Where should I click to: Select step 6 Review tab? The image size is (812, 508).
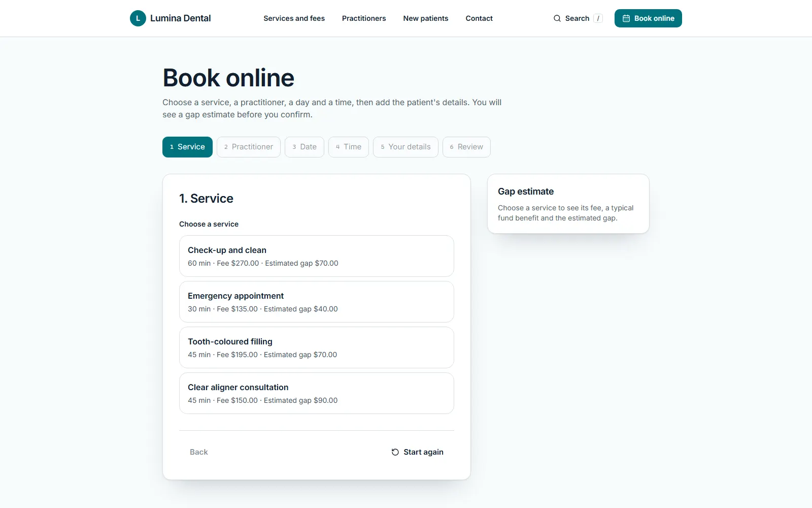pyautogui.click(x=466, y=147)
